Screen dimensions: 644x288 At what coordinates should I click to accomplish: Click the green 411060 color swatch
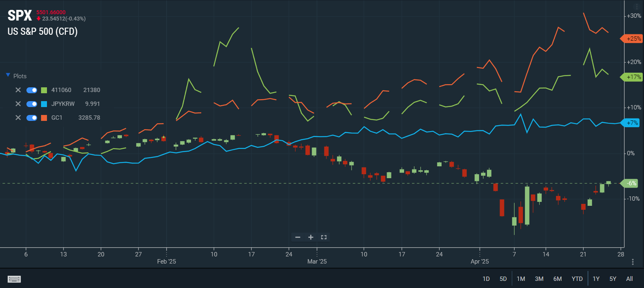click(x=44, y=90)
